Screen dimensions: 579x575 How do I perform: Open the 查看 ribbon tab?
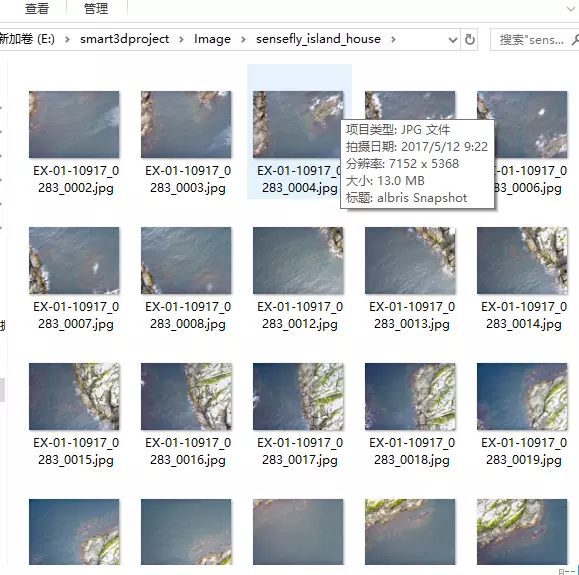click(37, 8)
